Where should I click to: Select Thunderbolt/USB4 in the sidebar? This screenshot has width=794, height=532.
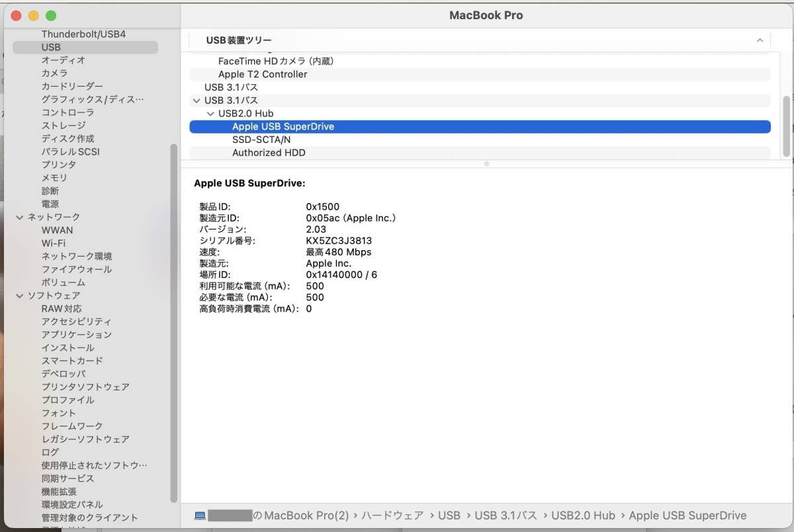click(x=83, y=34)
